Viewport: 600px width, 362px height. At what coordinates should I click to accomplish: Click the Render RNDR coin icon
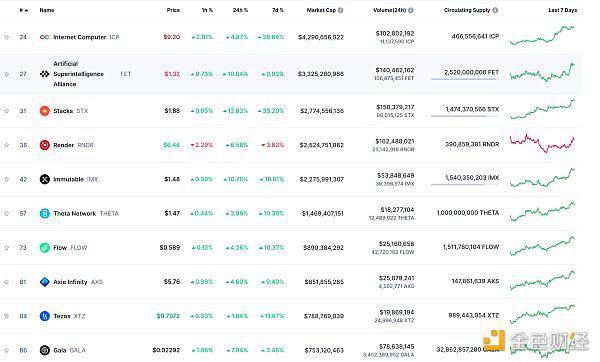click(x=45, y=145)
